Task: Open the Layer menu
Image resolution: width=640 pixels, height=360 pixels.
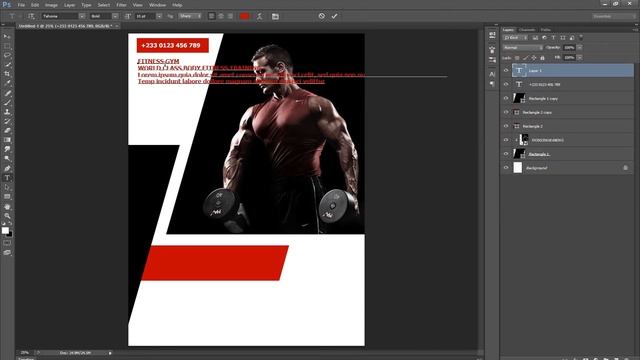Action: point(69,5)
